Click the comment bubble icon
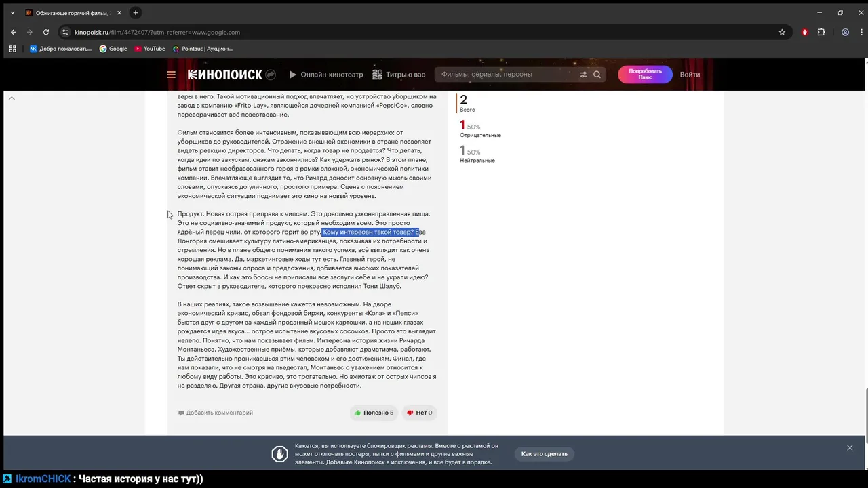This screenshot has width=868, height=488. (x=181, y=413)
